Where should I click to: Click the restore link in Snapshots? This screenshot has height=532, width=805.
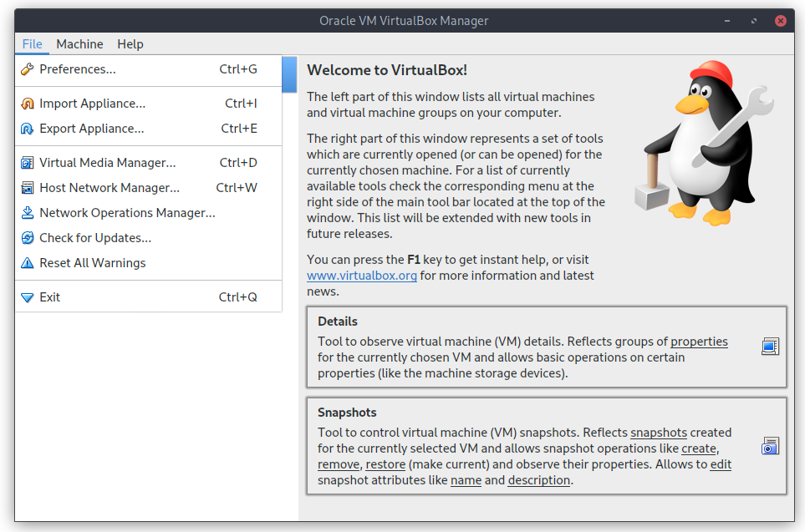pyautogui.click(x=385, y=464)
